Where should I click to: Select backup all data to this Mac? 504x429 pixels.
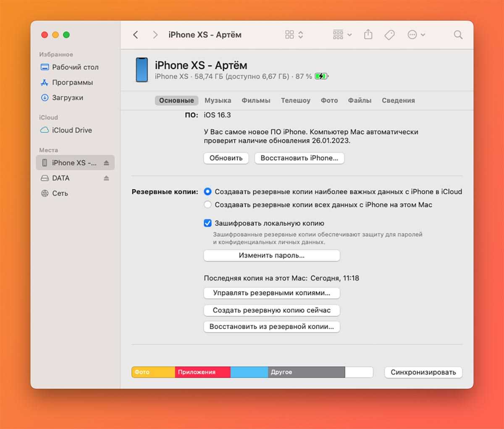tap(207, 205)
